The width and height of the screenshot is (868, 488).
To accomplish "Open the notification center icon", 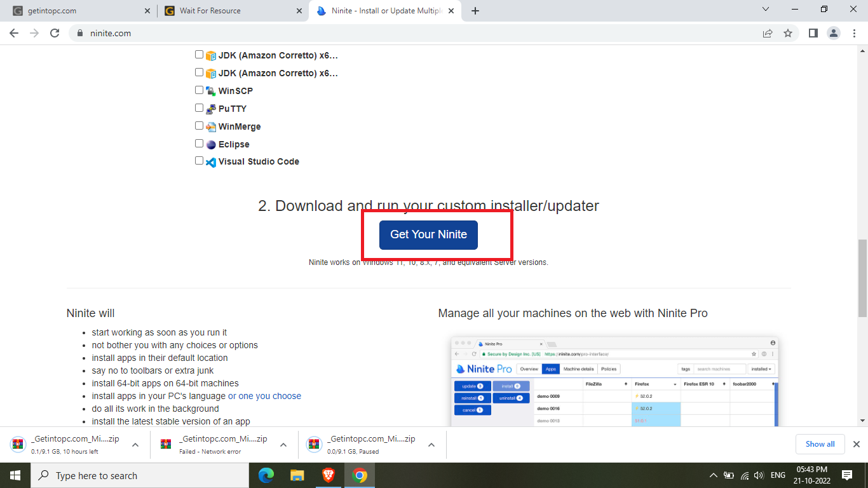I will point(847,475).
